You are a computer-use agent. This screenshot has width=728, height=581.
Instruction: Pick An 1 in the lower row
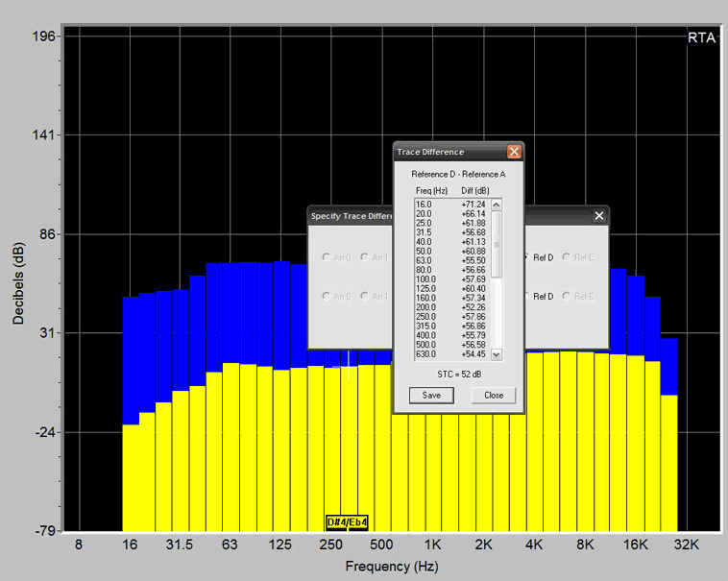point(366,297)
